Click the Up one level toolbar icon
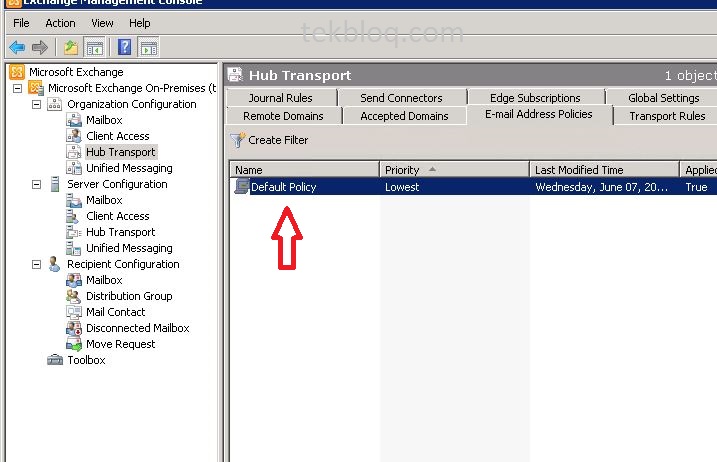 point(70,47)
